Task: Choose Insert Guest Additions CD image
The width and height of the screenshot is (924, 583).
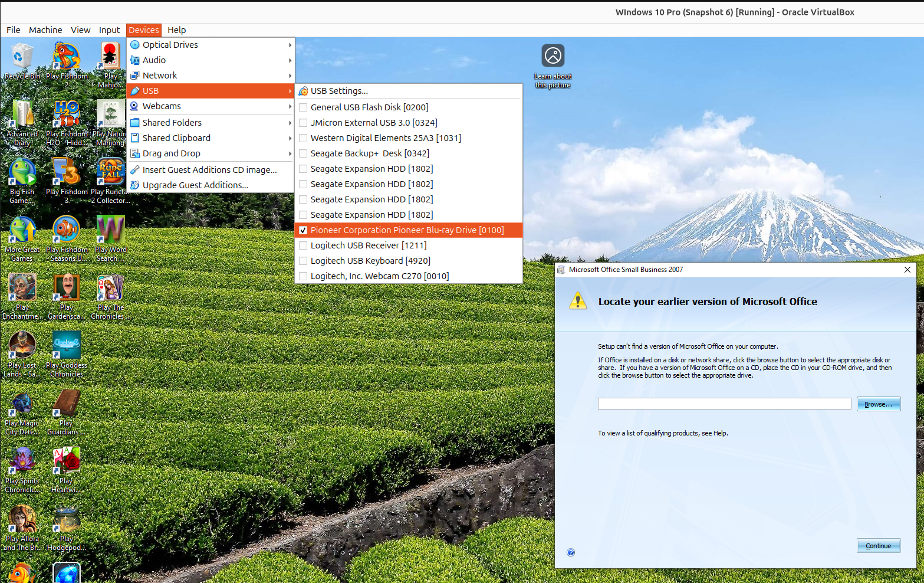Action: pos(211,170)
